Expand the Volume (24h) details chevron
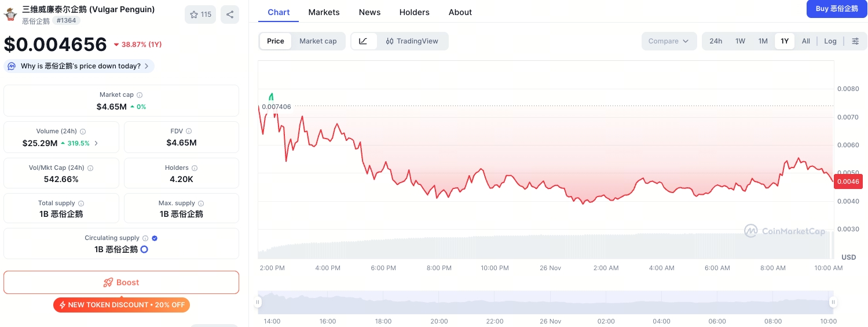This screenshot has width=868, height=327. [96, 143]
